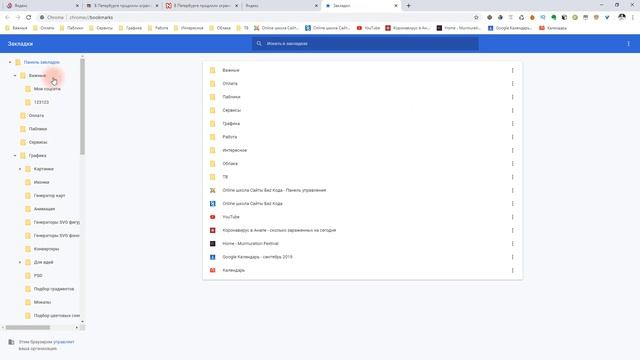Select Online школа Панель управления bookmark row

362,190
